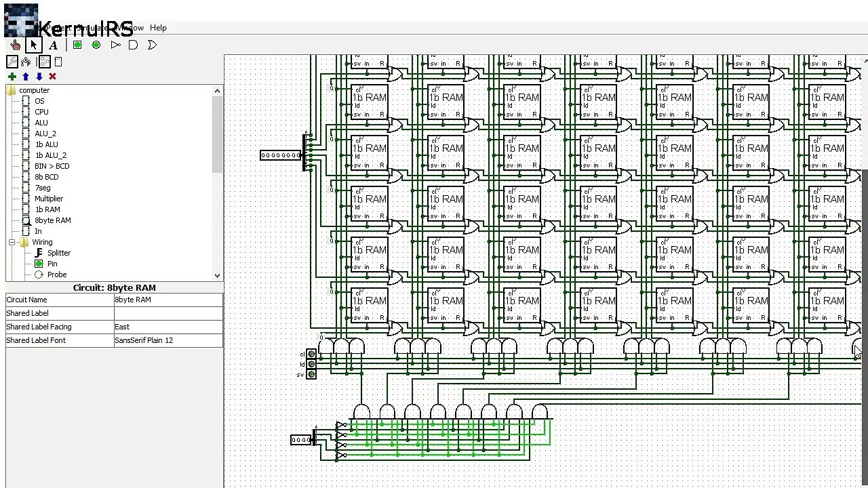This screenshot has height=488, width=868.
Task: Open the Shared Label Facing East dropdown
Action: click(x=168, y=327)
